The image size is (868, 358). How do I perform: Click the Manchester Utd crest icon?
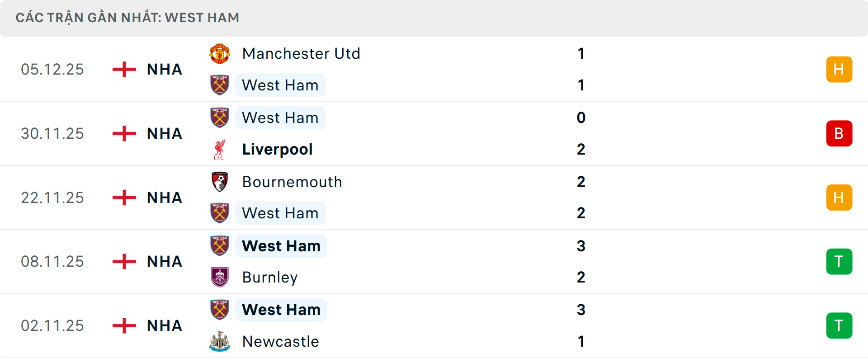tap(220, 53)
